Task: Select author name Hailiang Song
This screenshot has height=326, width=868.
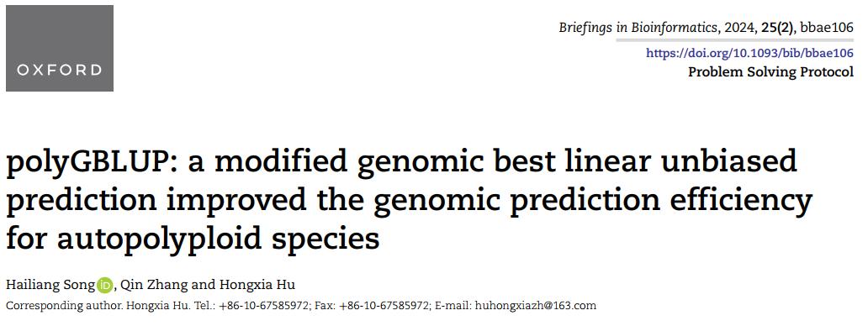Action: 50,286
